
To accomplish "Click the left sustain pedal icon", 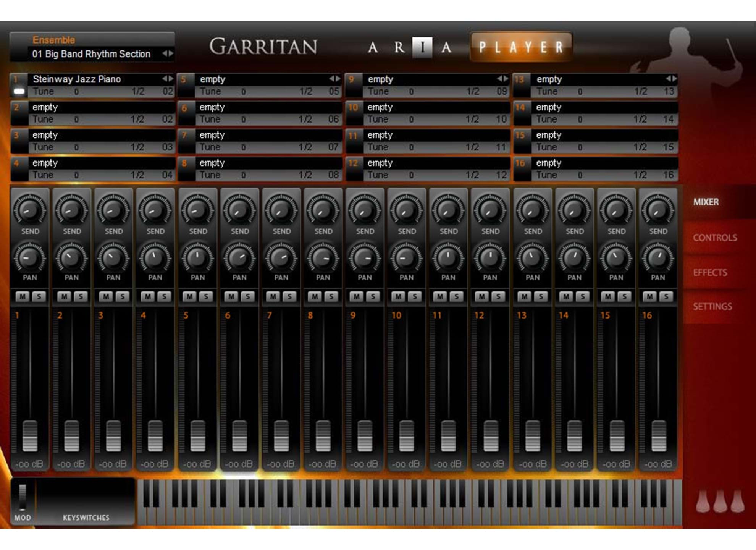I will [703, 501].
